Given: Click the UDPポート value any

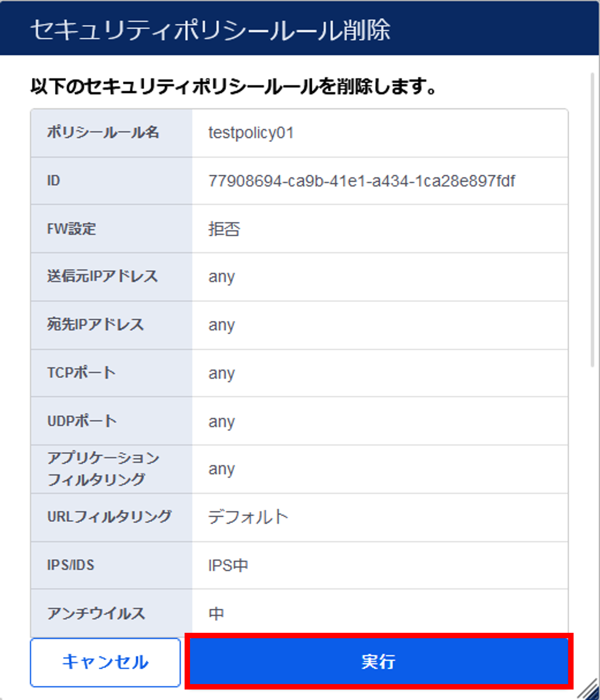Looking at the screenshot, I should coord(222,422).
